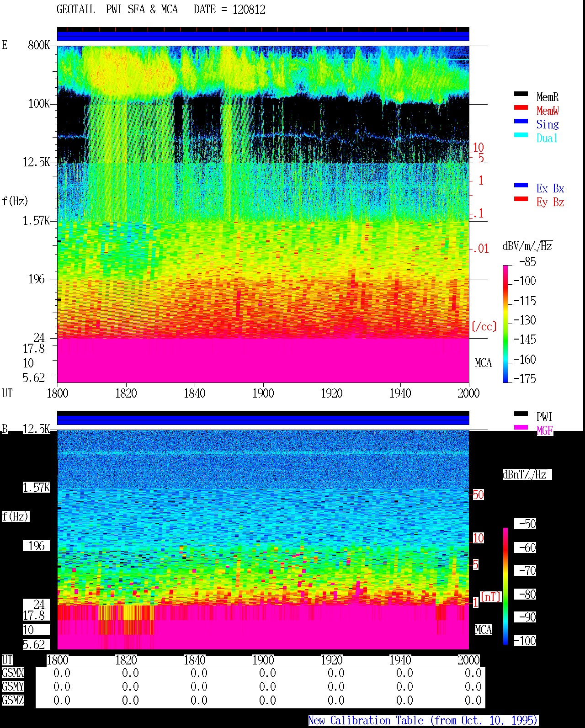Screen dimensions: 585x728
Task: Click the red MemW legend swatch
Action: point(521,107)
